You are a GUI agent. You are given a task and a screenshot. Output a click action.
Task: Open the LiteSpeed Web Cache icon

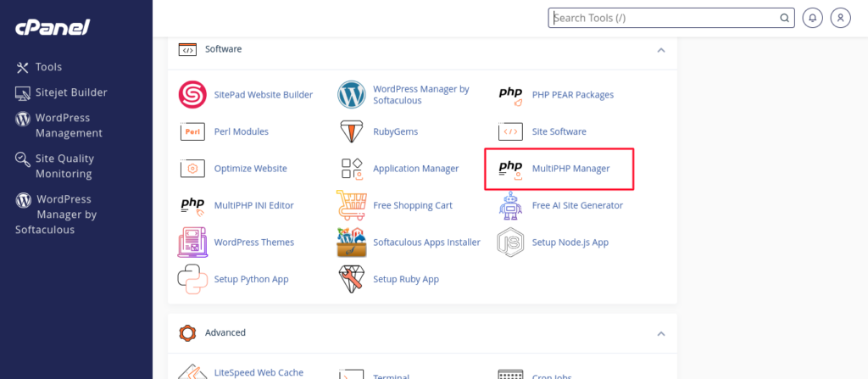(x=192, y=372)
